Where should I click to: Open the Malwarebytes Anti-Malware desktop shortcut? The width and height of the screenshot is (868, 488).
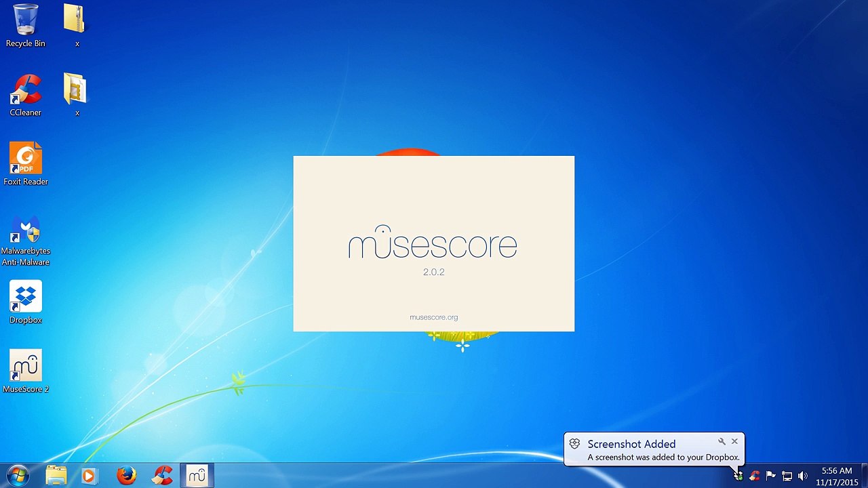26,241
